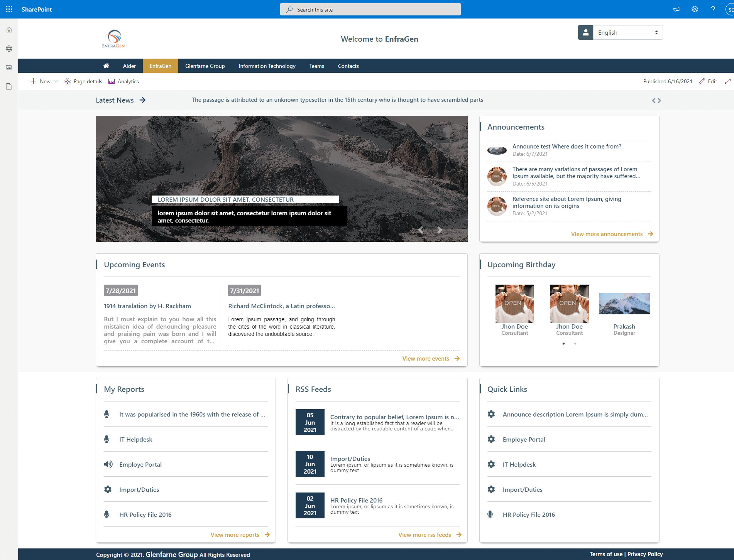Click speaker icon beside Employe Portal report
Image resolution: width=734 pixels, height=560 pixels.
[108, 464]
